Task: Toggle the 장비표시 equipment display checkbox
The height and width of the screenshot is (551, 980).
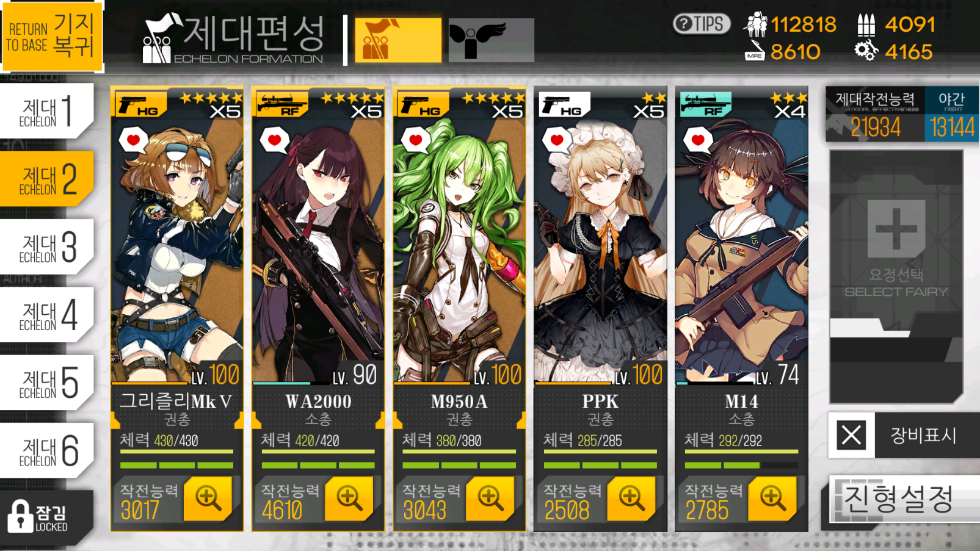Action: pos(851,435)
